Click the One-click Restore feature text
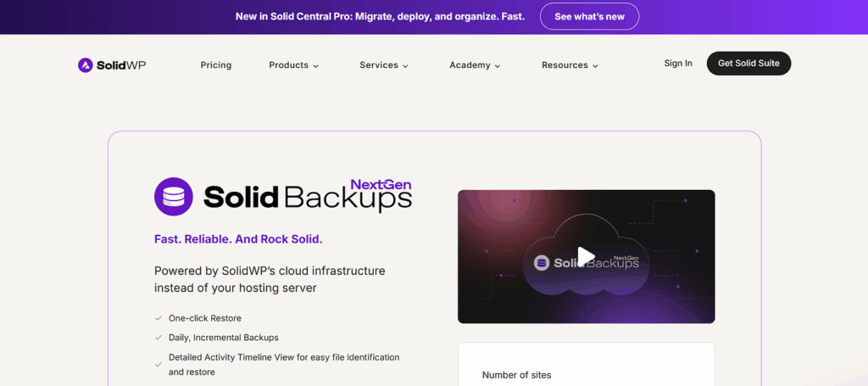This screenshot has height=386, width=868. (205, 318)
